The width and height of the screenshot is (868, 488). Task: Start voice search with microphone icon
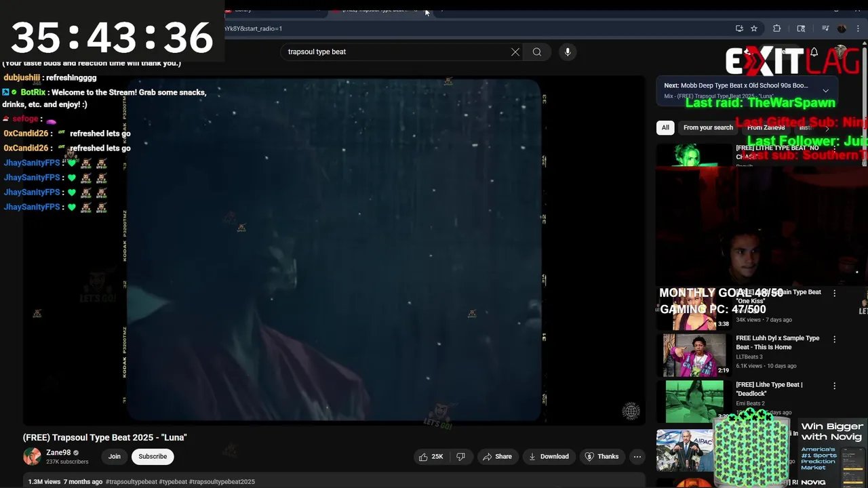pos(568,52)
